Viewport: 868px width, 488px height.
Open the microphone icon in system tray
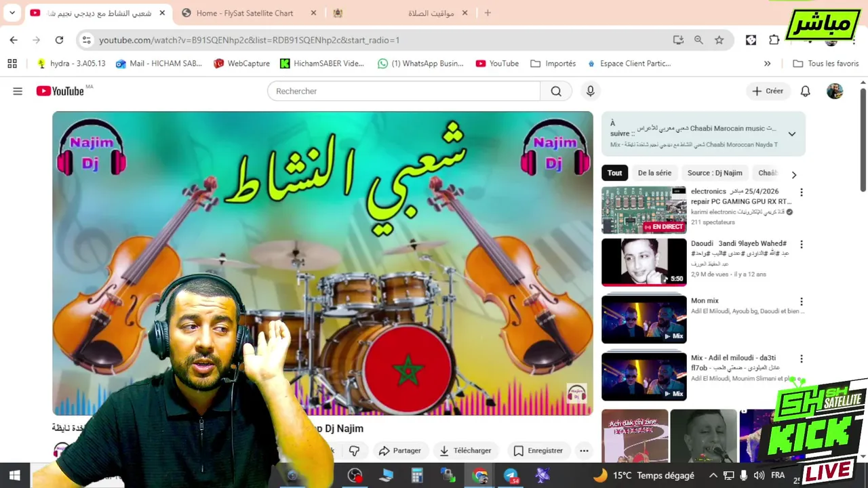744,476
